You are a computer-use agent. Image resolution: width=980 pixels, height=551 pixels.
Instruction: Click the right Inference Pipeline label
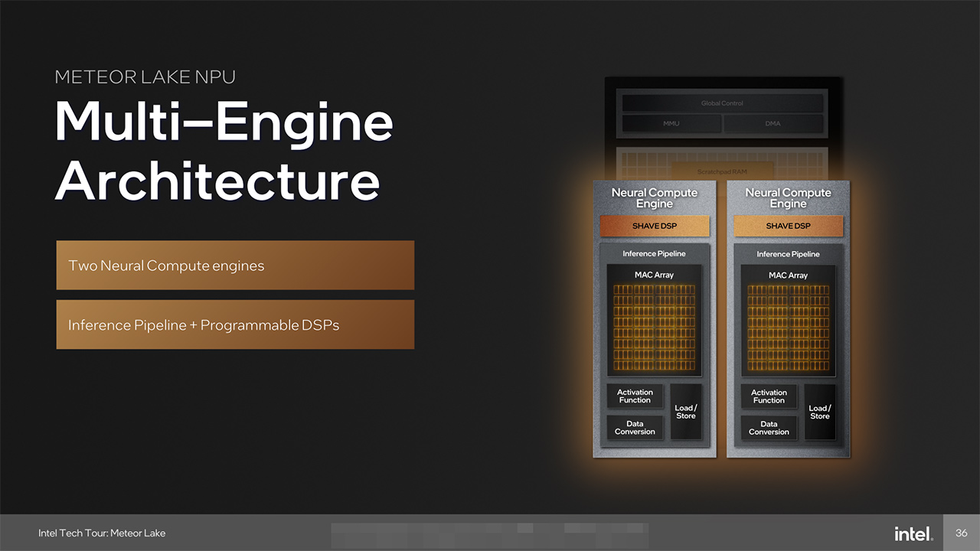[788, 254]
